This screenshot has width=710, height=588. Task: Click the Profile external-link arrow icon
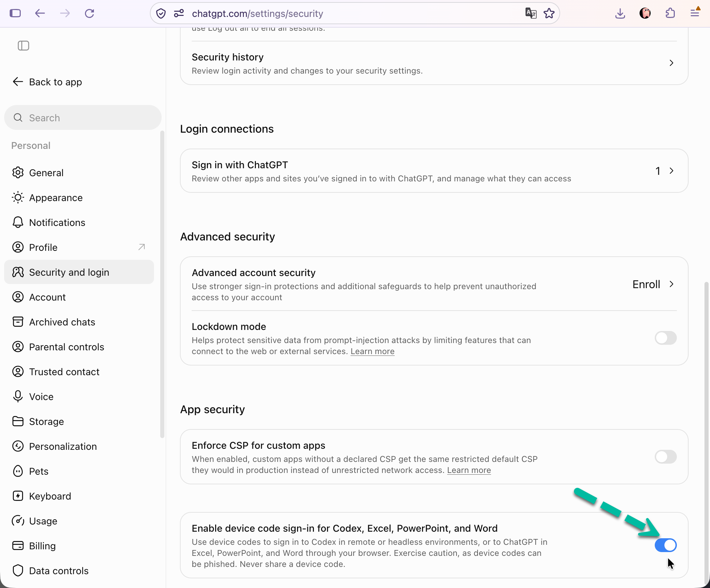(142, 247)
